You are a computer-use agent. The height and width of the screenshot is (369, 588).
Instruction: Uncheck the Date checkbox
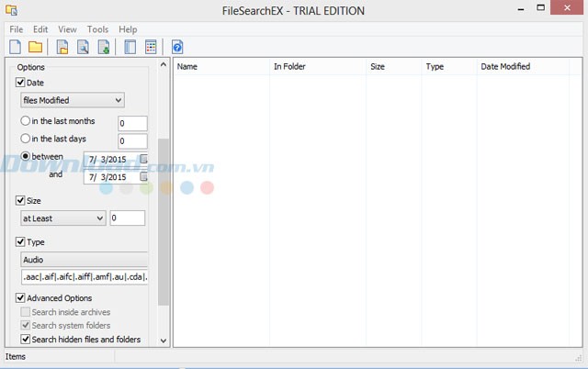pos(20,83)
